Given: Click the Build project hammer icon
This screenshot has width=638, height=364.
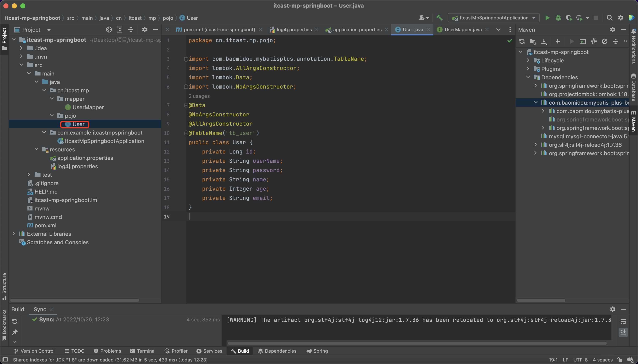Looking at the screenshot, I should [439, 18].
